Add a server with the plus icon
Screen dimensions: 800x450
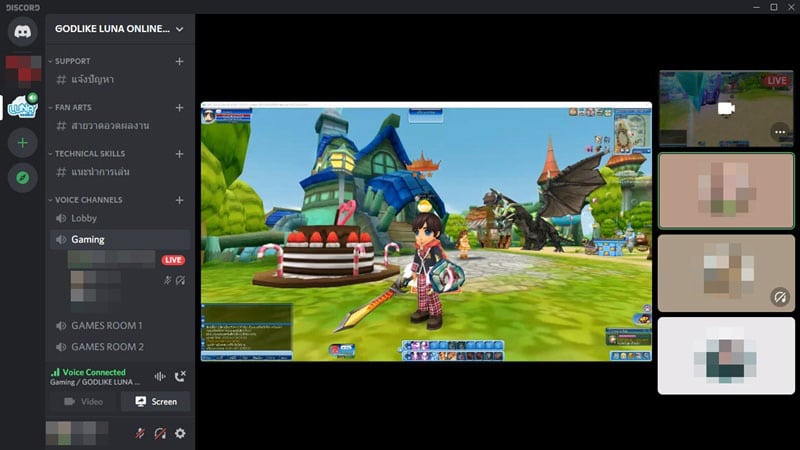[22, 143]
